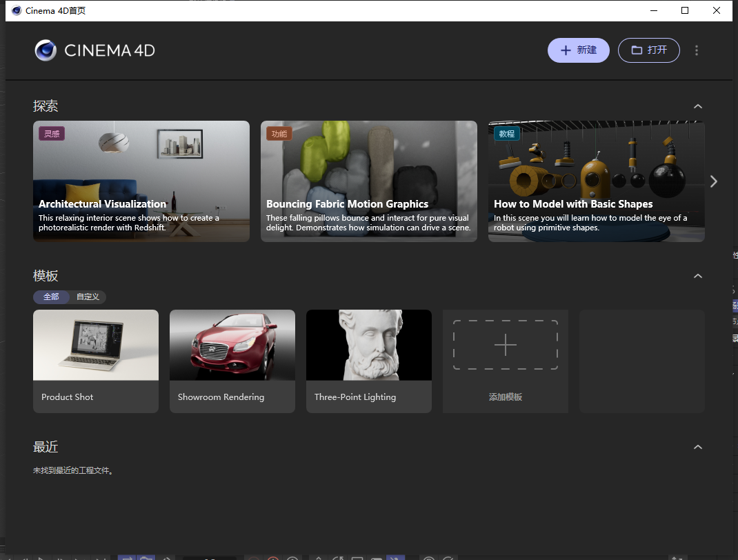Select the 全部 template filter tab
The image size is (738, 560).
[x=51, y=297]
